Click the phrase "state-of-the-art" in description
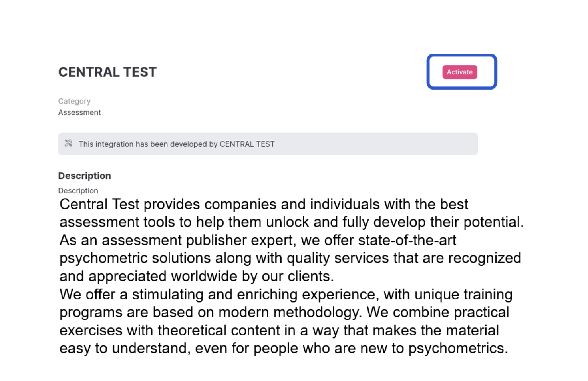This screenshot has width=588, height=381. (x=407, y=240)
